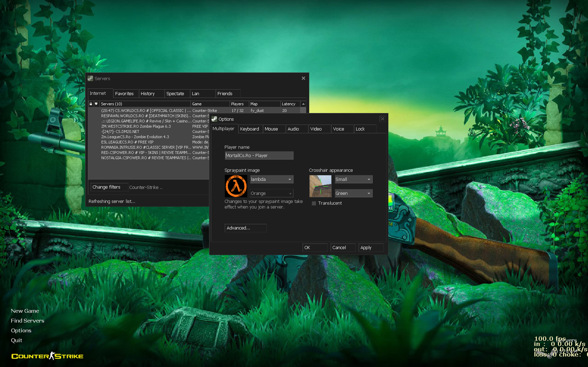Close the Servers window
The width and height of the screenshot is (588, 367).
click(303, 78)
